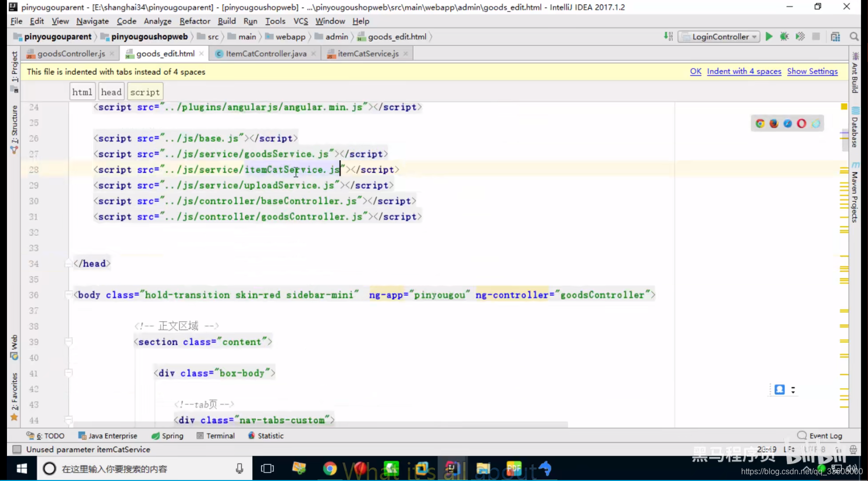Viewport: 868px width, 481px height.
Task: Switch to the ItemCatController.java tab
Action: (x=266, y=53)
